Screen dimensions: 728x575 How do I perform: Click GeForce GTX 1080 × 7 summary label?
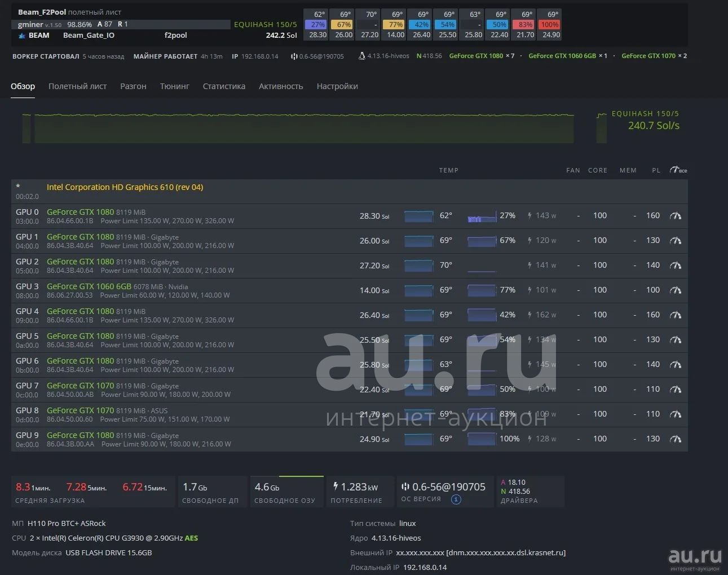[x=482, y=56]
